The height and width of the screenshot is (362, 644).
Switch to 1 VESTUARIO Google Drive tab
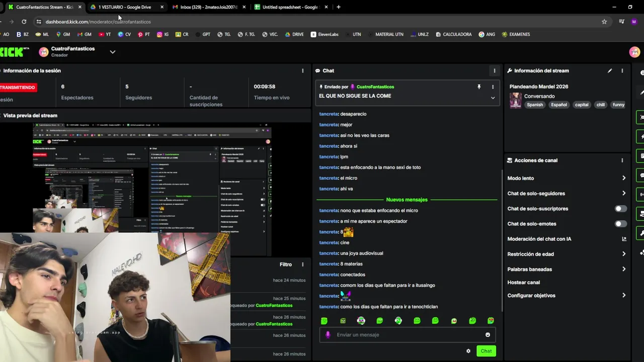coord(124,7)
